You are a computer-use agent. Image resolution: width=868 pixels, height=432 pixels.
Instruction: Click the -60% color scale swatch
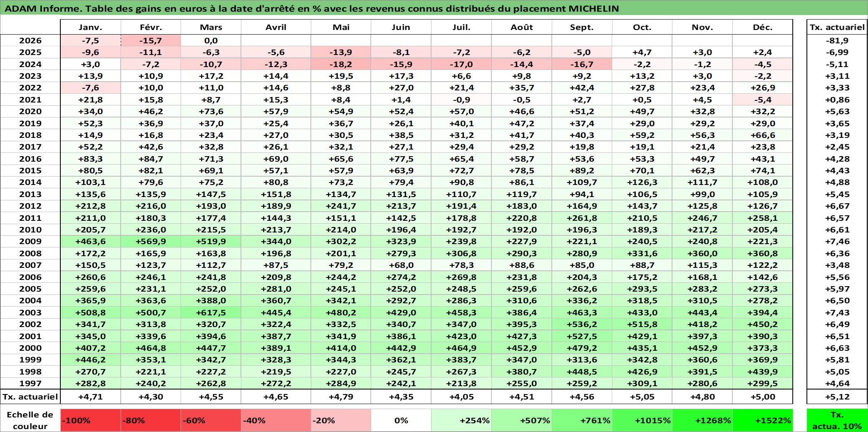211,420
